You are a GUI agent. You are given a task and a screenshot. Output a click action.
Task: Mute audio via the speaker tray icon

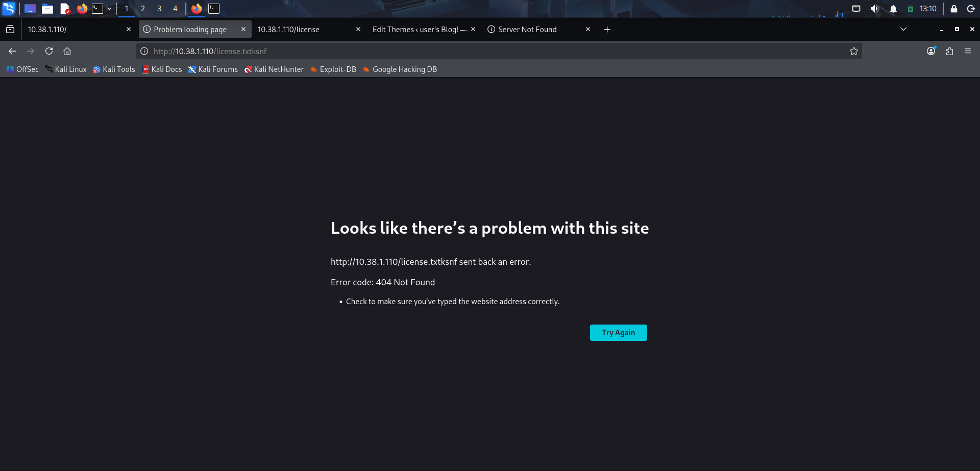(x=874, y=9)
